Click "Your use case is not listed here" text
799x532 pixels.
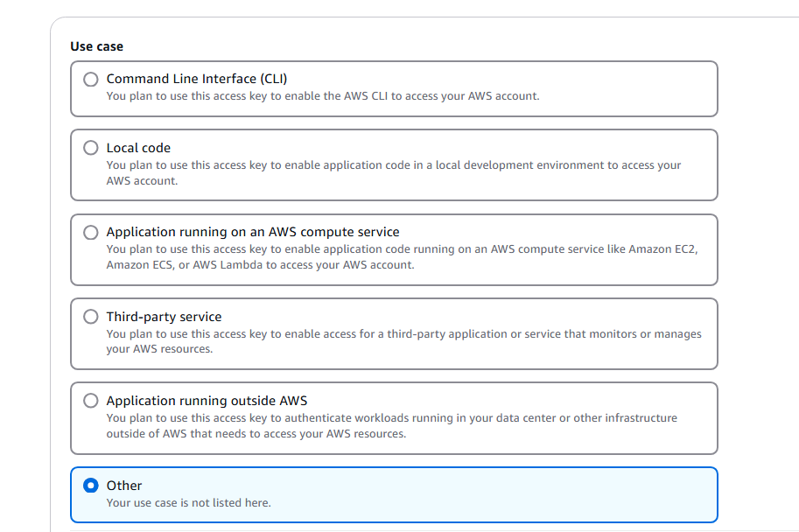tap(188, 503)
